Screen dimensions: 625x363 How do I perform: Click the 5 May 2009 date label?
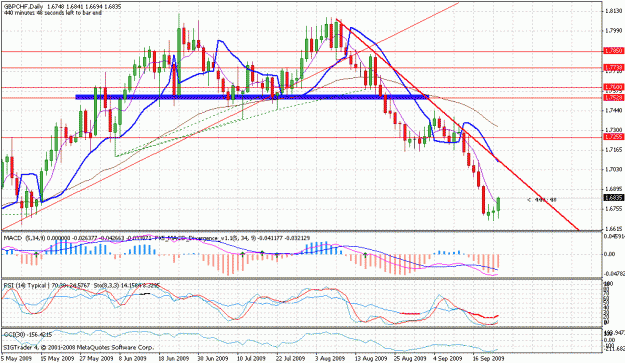coord(15,358)
